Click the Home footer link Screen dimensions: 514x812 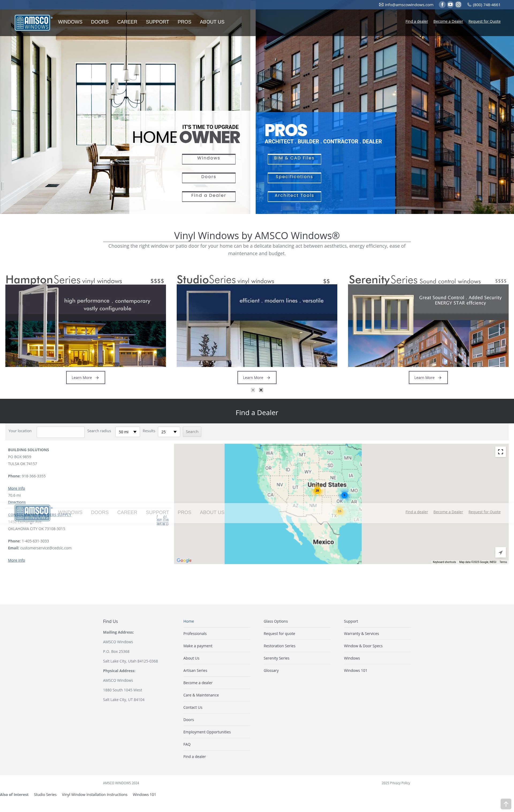pyautogui.click(x=189, y=621)
